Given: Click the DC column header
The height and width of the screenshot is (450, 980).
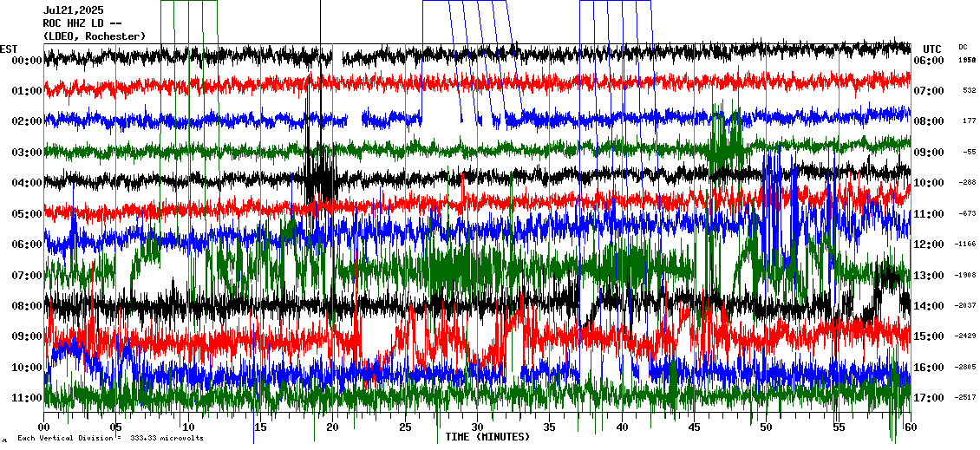Looking at the screenshot, I should pos(963,47).
